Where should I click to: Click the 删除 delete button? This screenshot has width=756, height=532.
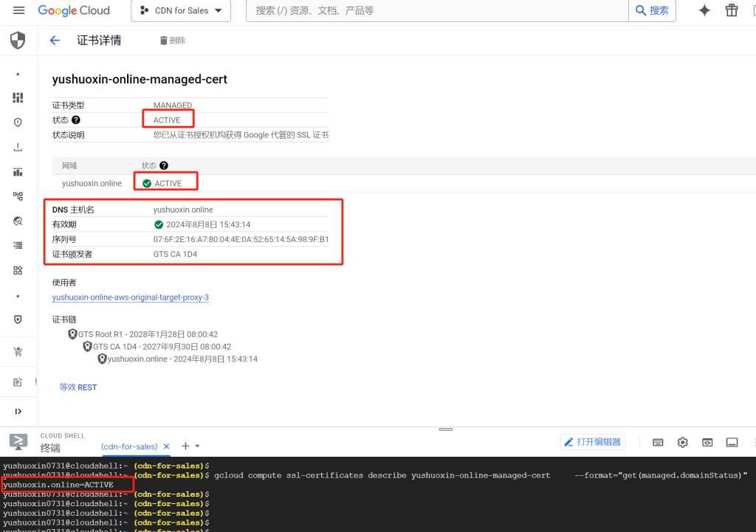pos(173,41)
